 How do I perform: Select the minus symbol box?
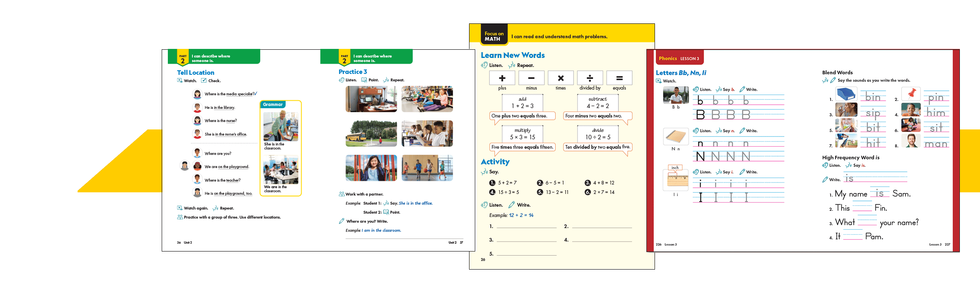pyautogui.click(x=531, y=78)
